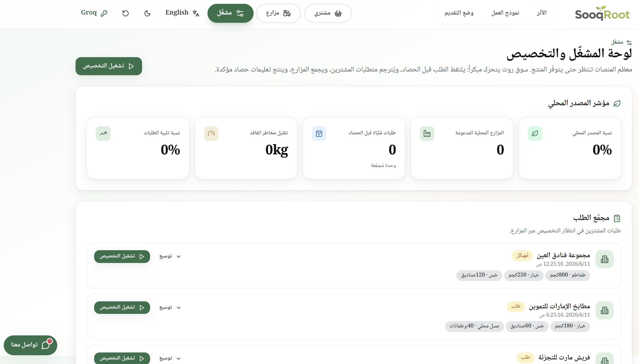Open نموذج العمل menu item
The width and height of the screenshot is (639, 364).
[x=505, y=13]
